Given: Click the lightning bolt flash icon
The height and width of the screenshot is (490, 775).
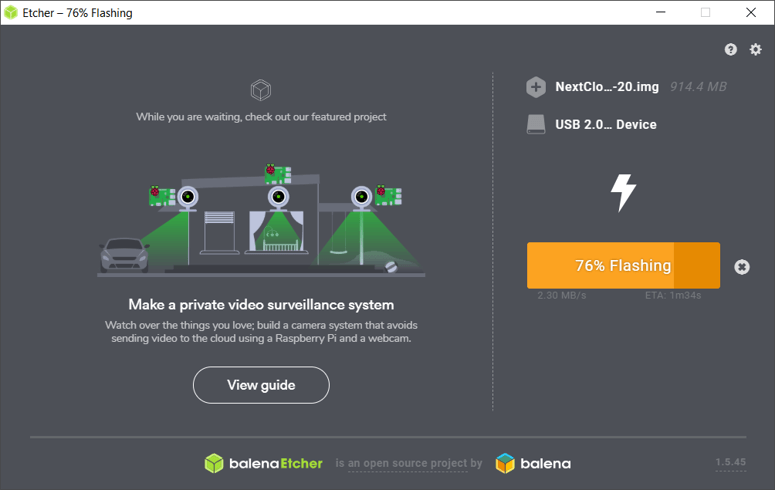Looking at the screenshot, I should [623, 192].
